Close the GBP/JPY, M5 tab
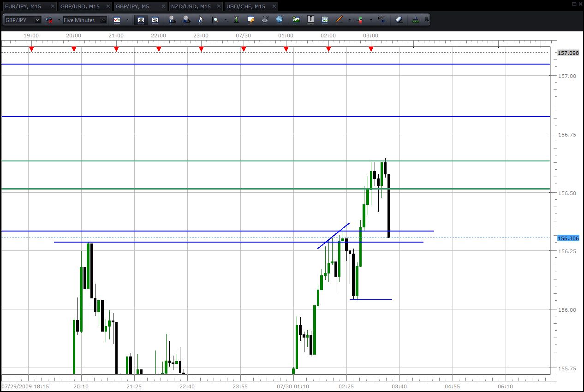584x392 pixels. click(x=163, y=6)
